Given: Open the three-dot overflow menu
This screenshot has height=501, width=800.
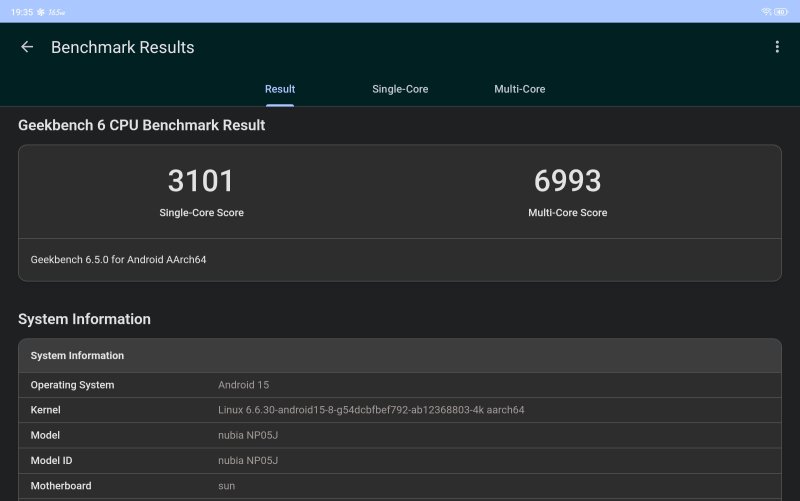Looking at the screenshot, I should click(x=777, y=47).
